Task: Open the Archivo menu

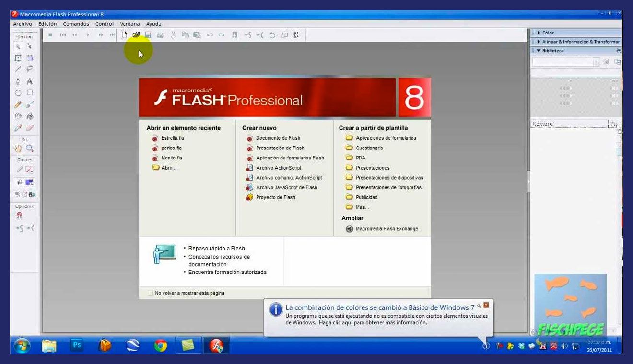Action: click(23, 24)
